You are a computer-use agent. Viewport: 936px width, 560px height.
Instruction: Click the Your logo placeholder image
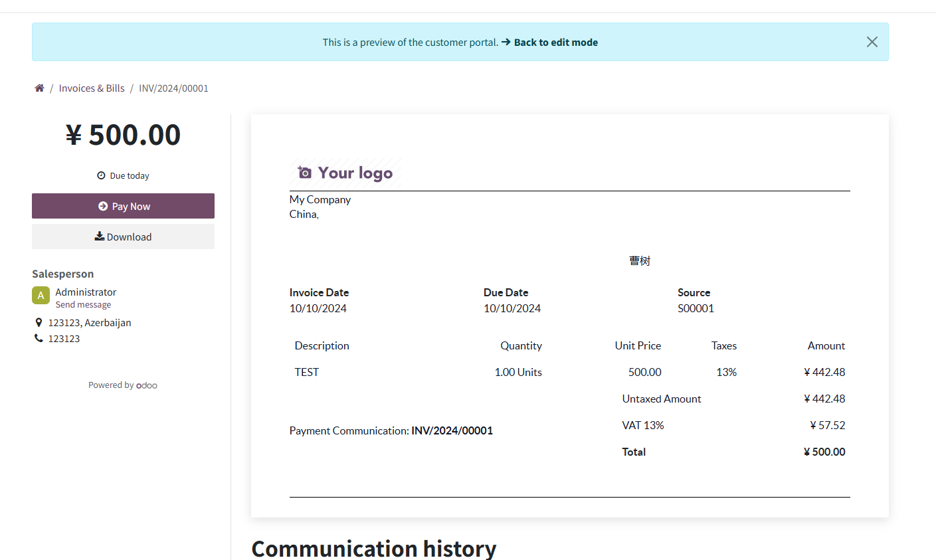345,173
